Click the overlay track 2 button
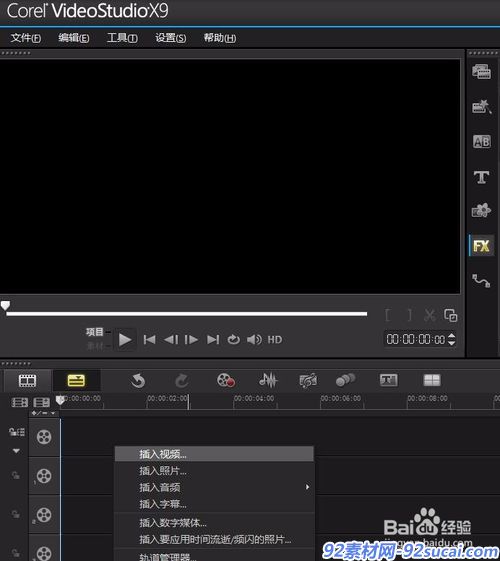 click(x=44, y=515)
